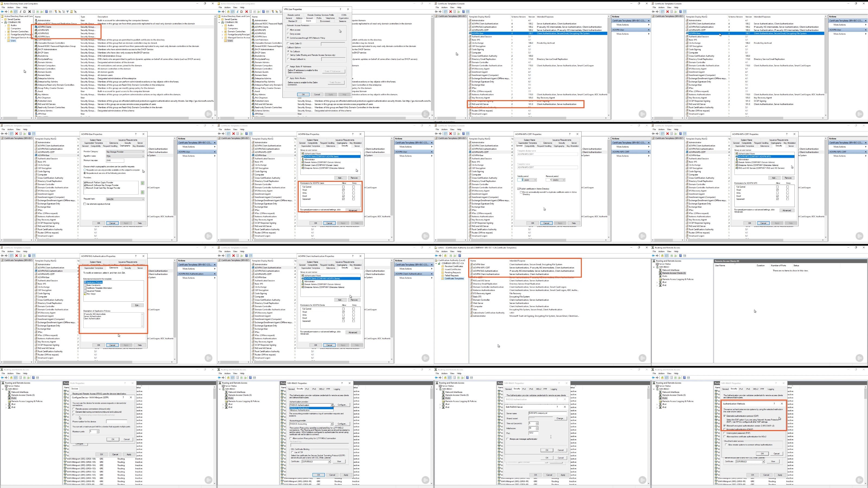Image resolution: width=868 pixels, height=488 pixels.
Task: Click Back arrow in dialog-free Active Directory window toolbar
Action: (2, 11)
